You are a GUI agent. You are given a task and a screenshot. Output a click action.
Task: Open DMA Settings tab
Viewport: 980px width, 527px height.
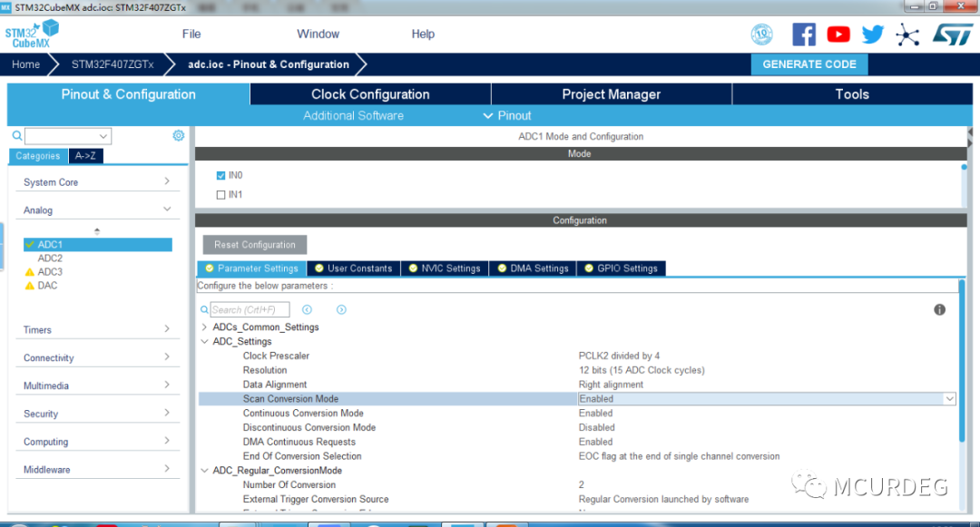tap(533, 268)
